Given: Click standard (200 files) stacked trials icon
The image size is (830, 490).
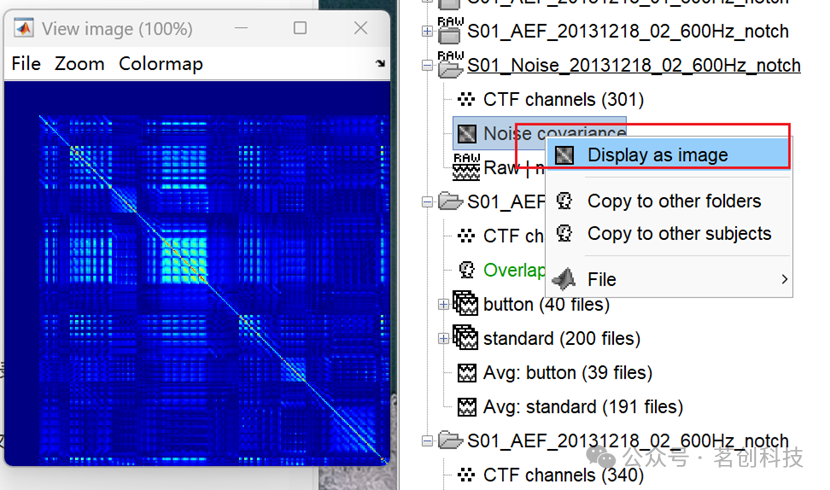Looking at the screenshot, I should (465, 338).
